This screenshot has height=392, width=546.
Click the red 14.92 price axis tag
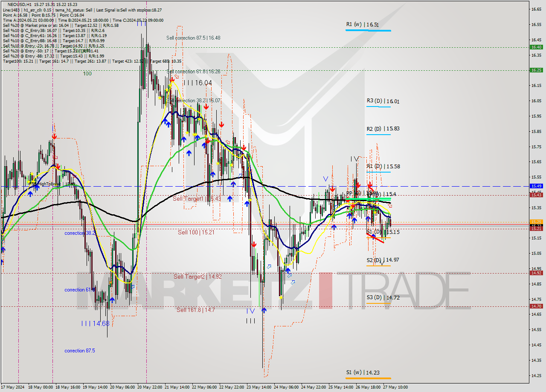click(x=536, y=273)
